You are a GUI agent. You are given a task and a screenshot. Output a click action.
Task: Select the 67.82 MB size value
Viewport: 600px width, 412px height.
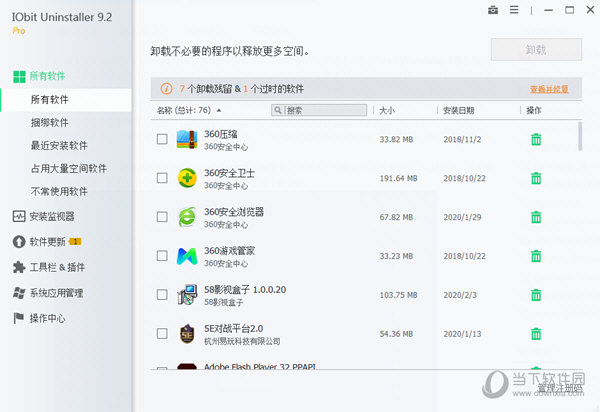pyautogui.click(x=396, y=217)
